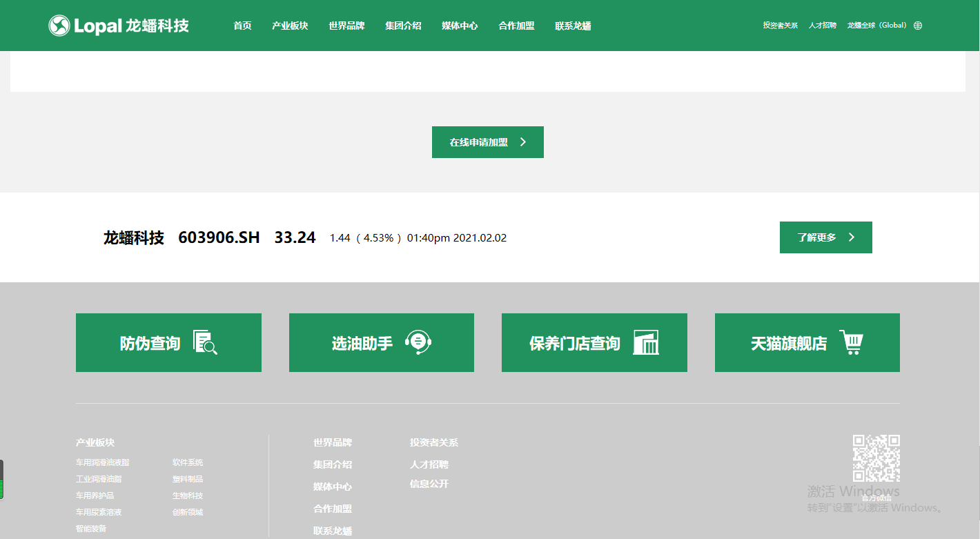980x539 pixels.
Task: Open footer link 生物科技
Action: click(x=188, y=496)
